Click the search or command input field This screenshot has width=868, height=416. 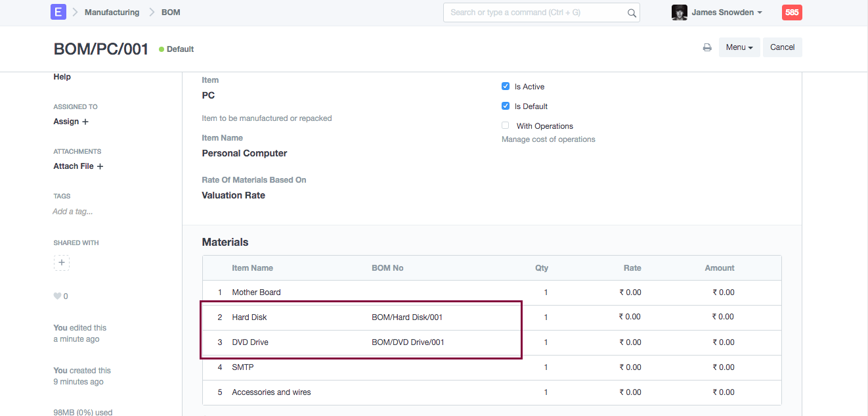click(535, 12)
